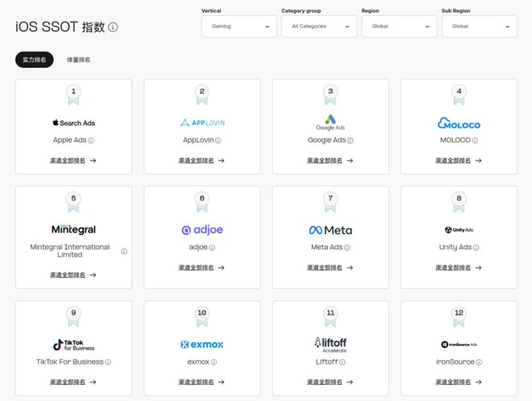
Task: Open 渠道全部排名 link under TikTok For Business
Action: coord(73,382)
